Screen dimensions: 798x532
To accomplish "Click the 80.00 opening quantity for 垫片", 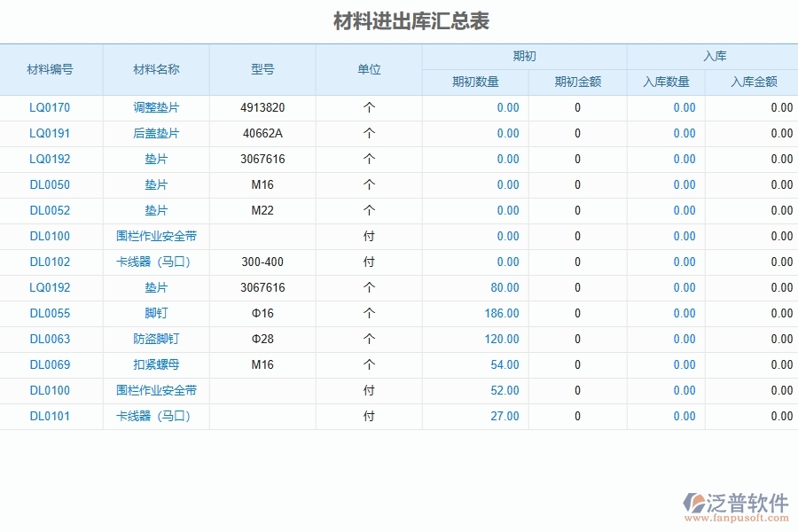I will [x=505, y=287].
